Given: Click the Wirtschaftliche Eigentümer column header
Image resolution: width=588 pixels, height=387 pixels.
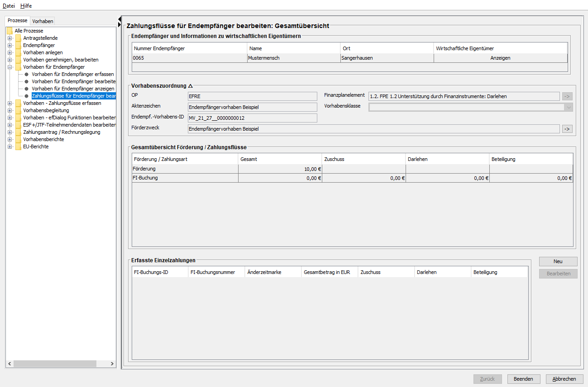Looking at the screenshot, I should (x=500, y=48).
